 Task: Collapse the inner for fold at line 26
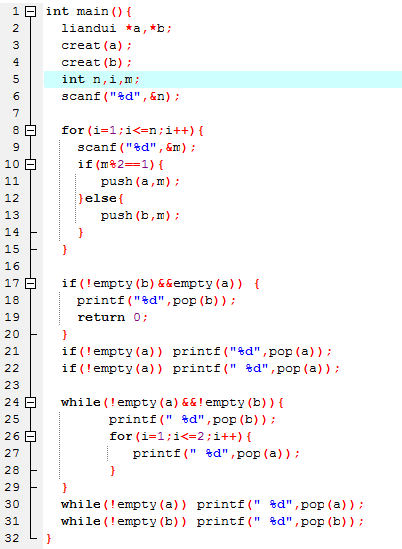click(x=31, y=437)
